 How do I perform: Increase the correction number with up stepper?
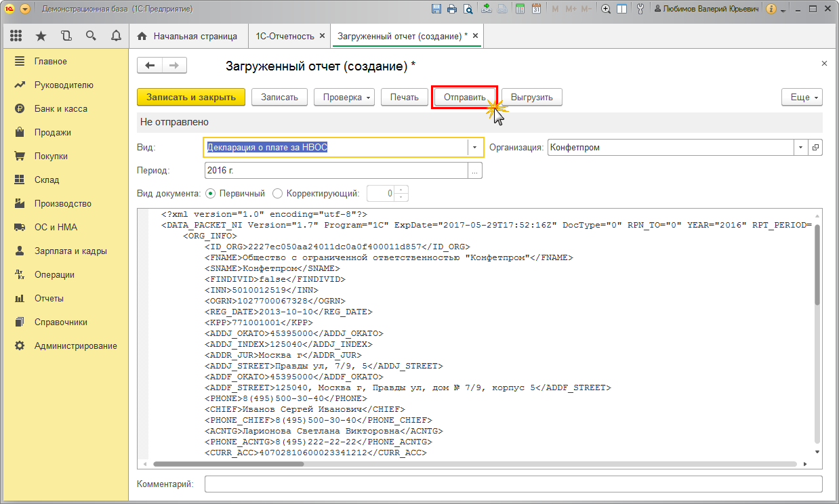tap(402, 190)
